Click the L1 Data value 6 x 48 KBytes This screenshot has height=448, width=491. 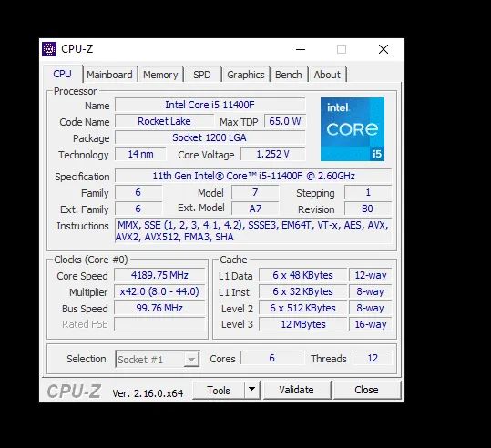pyautogui.click(x=302, y=275)
